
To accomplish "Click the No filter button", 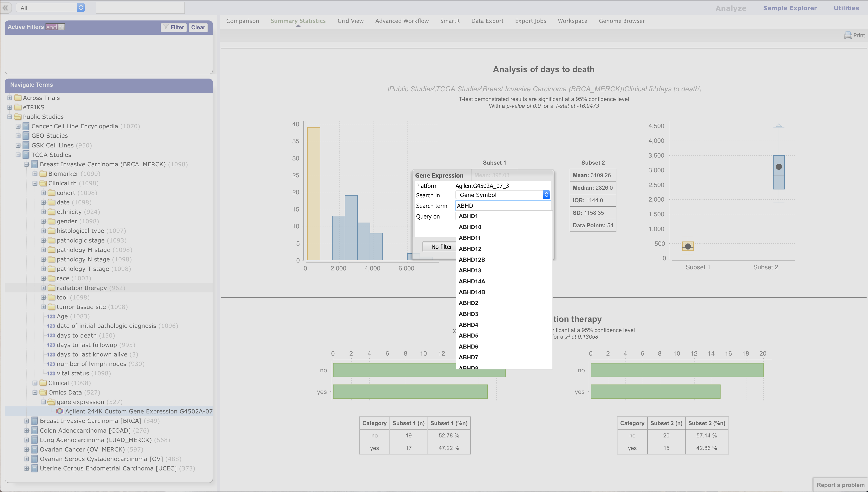I will (x=441, y=247).
